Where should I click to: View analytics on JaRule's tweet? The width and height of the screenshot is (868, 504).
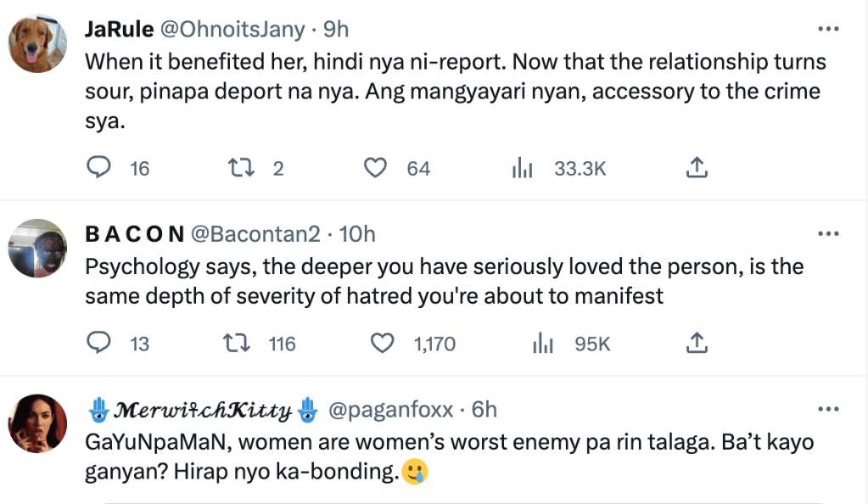522,169
